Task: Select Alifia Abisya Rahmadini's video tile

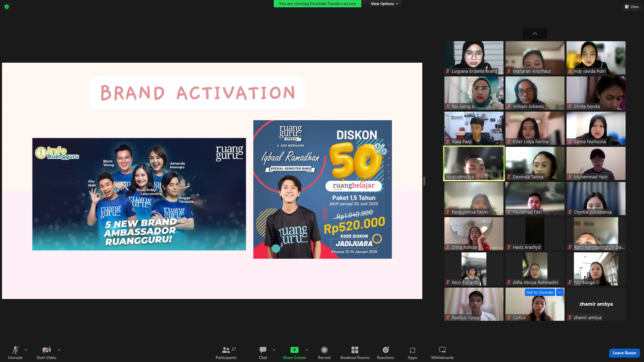Action: click(535, 269)
